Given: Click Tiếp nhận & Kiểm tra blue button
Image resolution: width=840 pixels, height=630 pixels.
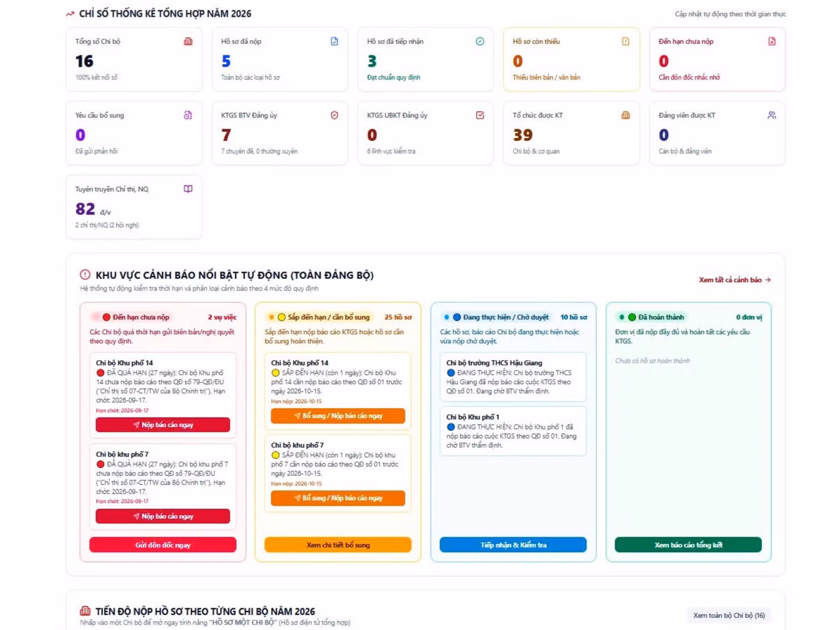Looking at the screenshot, I should (513, 545).
